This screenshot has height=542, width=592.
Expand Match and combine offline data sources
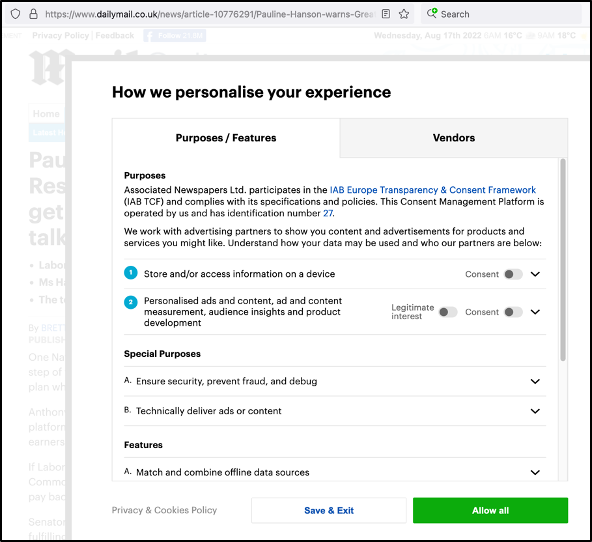click(535, 473)
